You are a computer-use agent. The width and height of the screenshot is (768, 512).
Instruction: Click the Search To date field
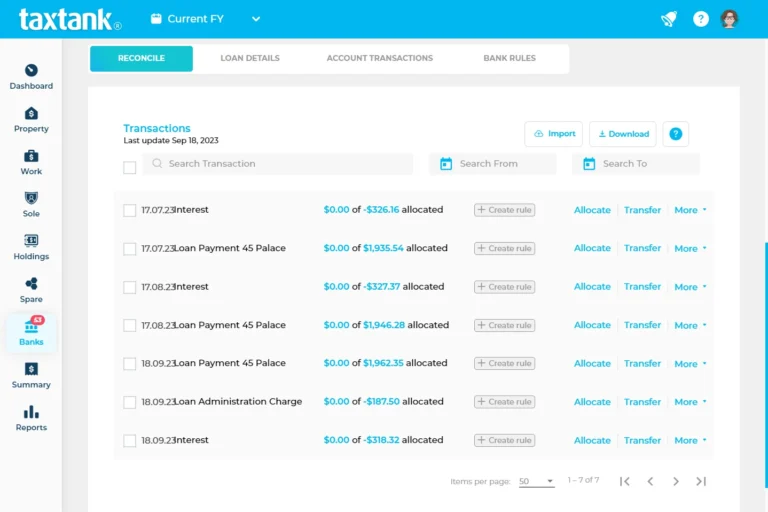[x=636, y=164]
